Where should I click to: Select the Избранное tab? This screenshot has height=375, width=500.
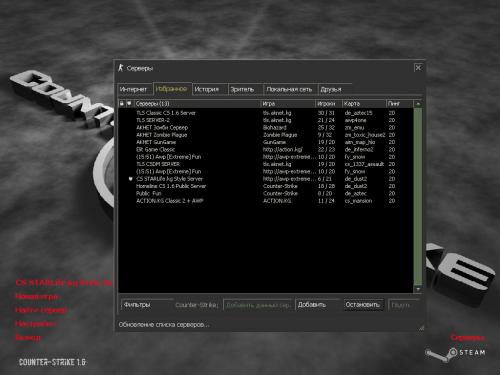(172, 89)
